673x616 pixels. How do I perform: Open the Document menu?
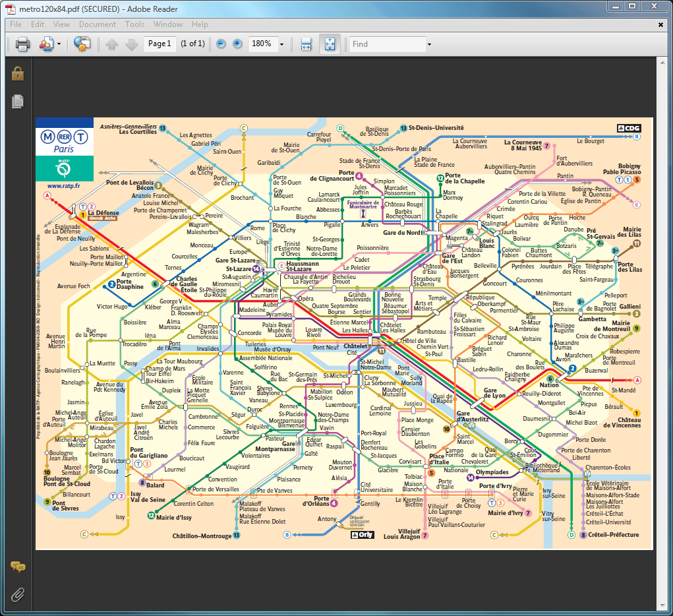point(97,24)
